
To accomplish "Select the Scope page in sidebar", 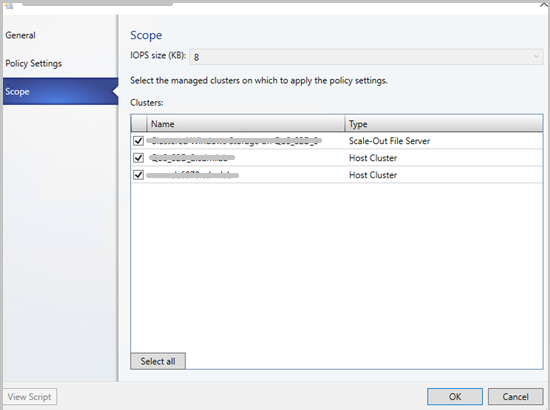I will coord(60,92).
